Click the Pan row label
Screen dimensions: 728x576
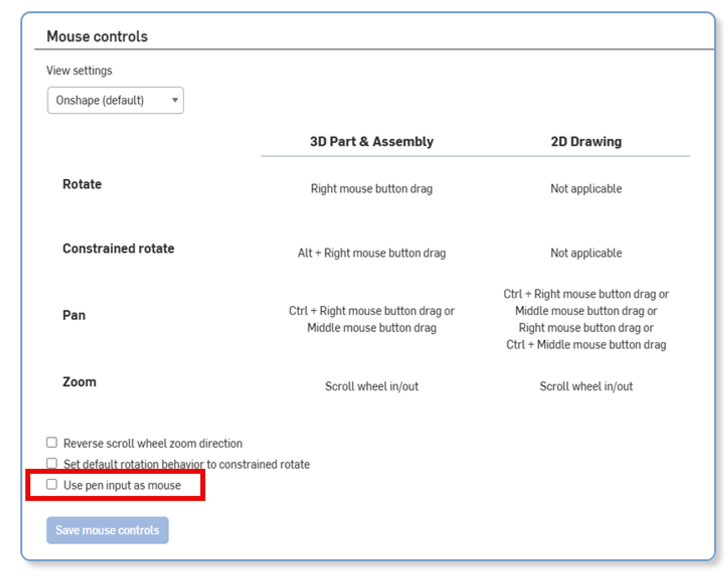74,314
